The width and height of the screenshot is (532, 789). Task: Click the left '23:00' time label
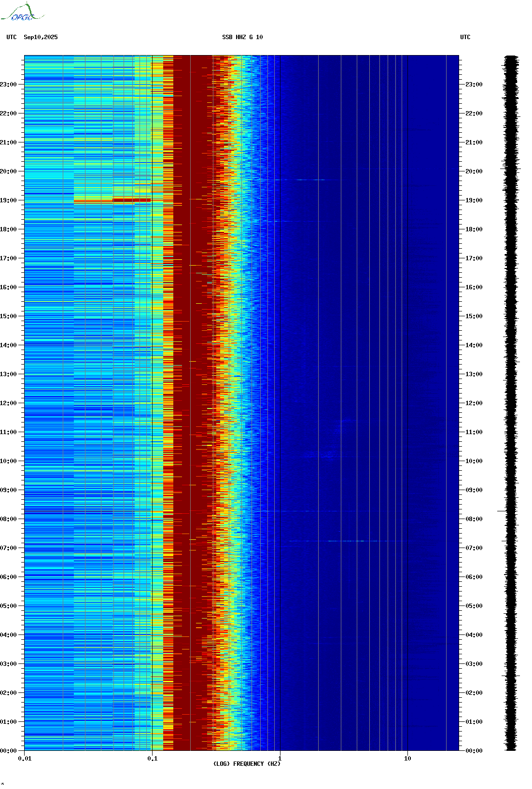(8, 85)
